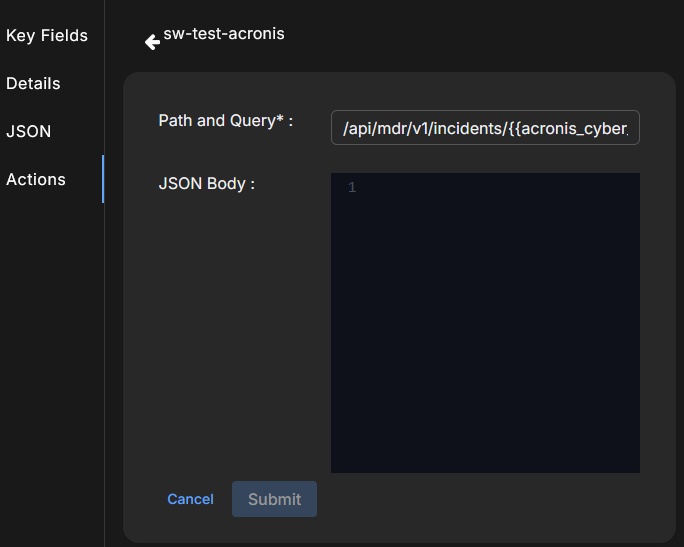Switch to the Details tab
This screenshot has width=684, height=547.
(34, 84)
